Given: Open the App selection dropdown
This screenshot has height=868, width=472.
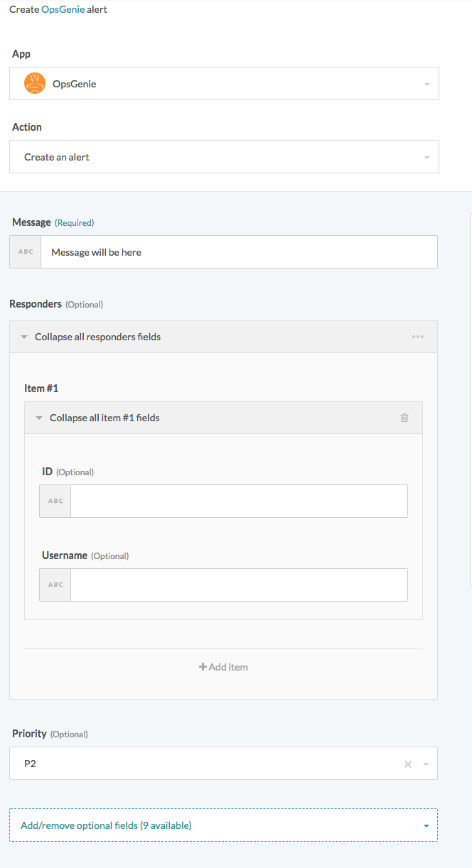Looking at the screenshot, I should point(426,83).
